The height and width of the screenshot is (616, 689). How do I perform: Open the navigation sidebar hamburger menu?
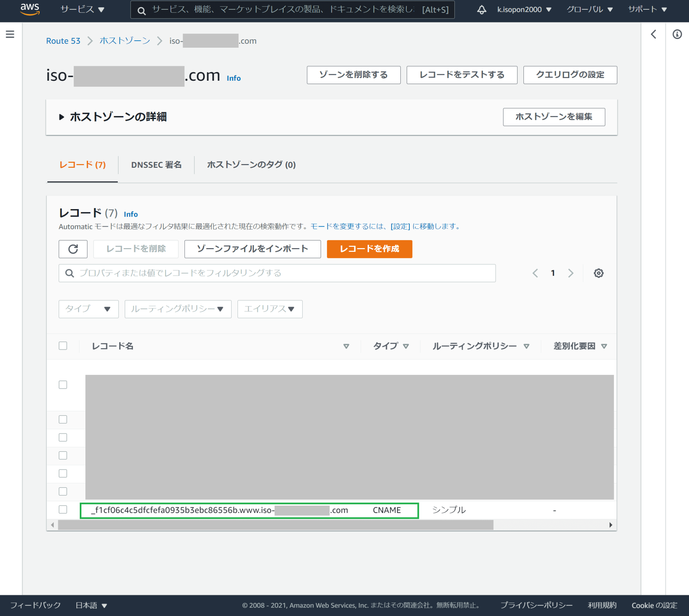pyautogui.click(x=10, y=34)
